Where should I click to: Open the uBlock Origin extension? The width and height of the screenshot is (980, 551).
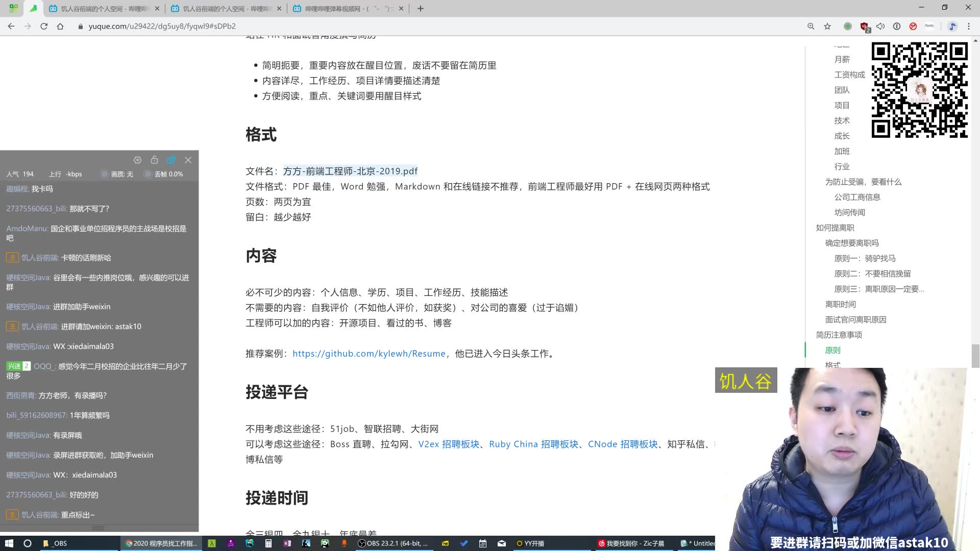(865, 27)
